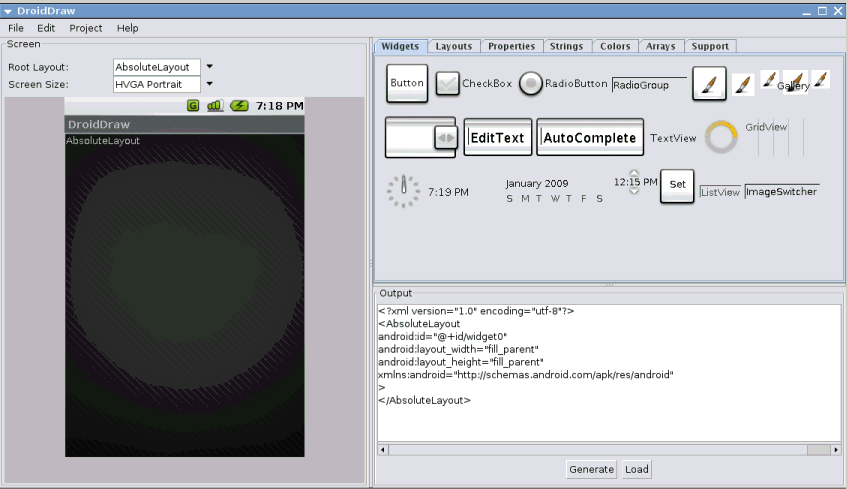This screenshot has width=848, height=489.
Task: Click the Generate button
Action: 591,469
